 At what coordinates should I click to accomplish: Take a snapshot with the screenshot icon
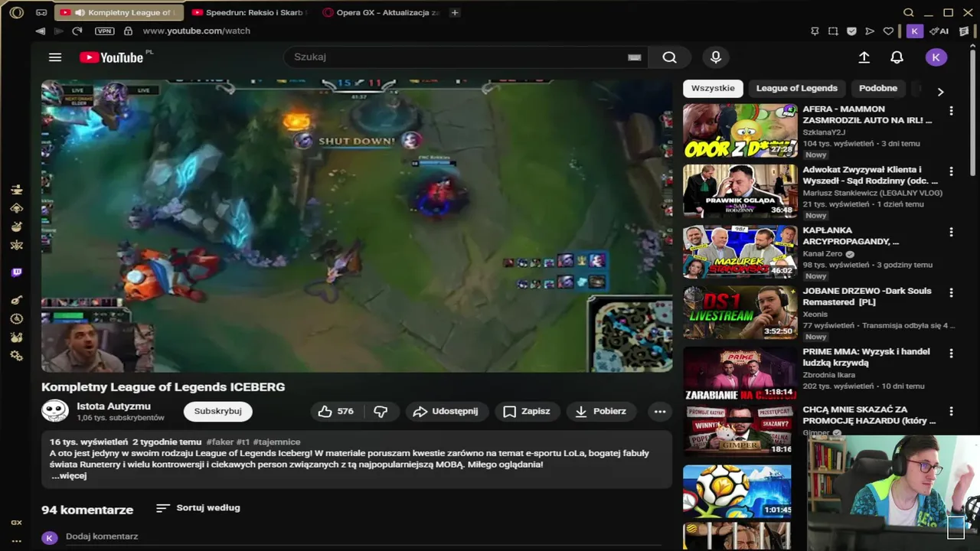pos(833,31)
